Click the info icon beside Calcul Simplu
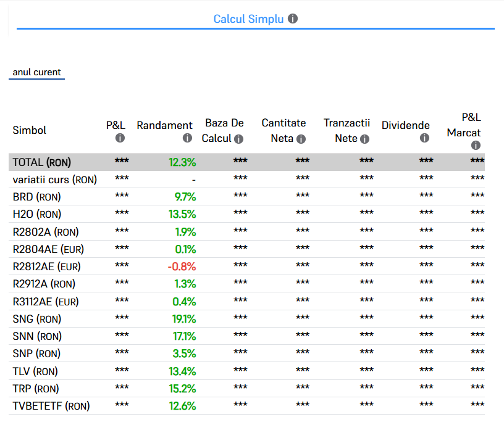Screen dimensions: 504x430 pyautogui.click(x=293, y=19)
